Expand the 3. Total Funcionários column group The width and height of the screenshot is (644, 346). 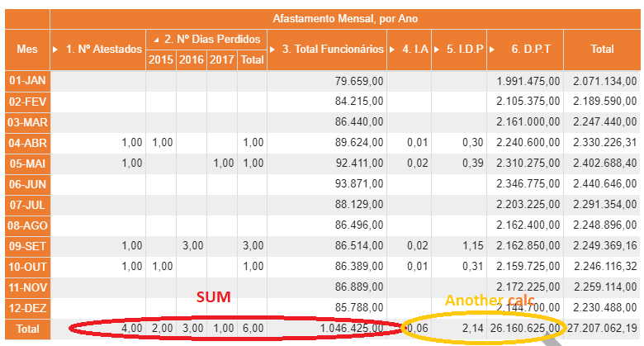272,50
